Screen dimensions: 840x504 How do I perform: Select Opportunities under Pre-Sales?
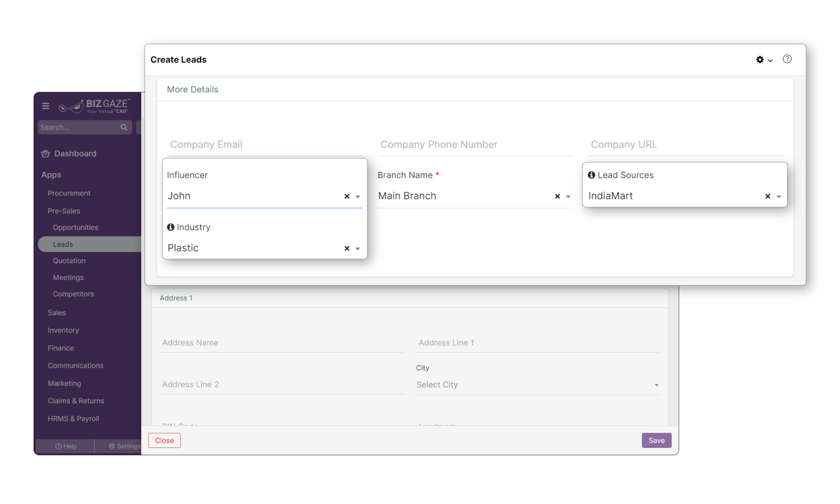pos(76,227)
